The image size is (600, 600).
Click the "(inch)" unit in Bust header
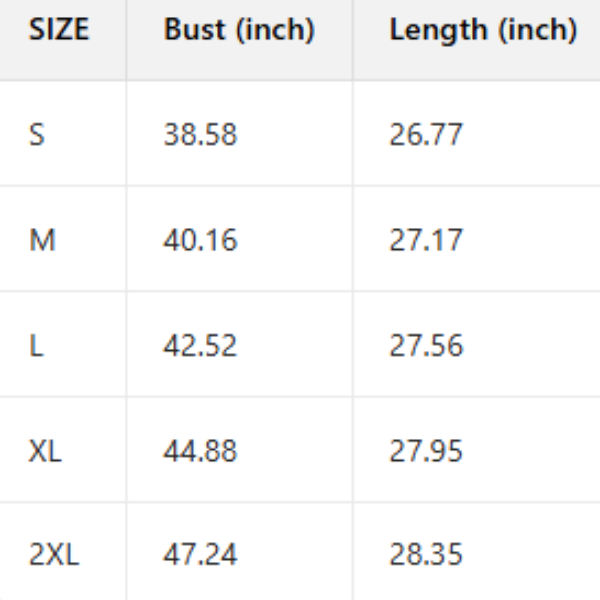pyautogui.click(x=274, y=31)
